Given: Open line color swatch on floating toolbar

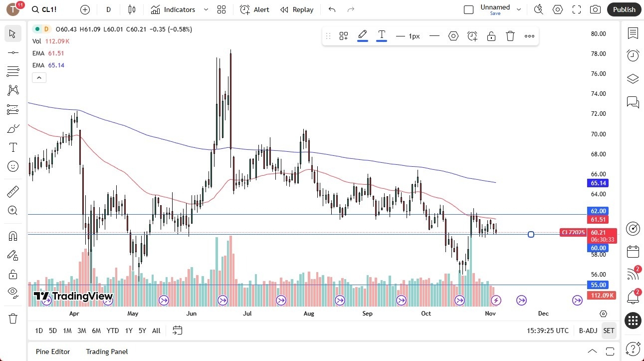Looking at the screenshot, I should [362, 35].
